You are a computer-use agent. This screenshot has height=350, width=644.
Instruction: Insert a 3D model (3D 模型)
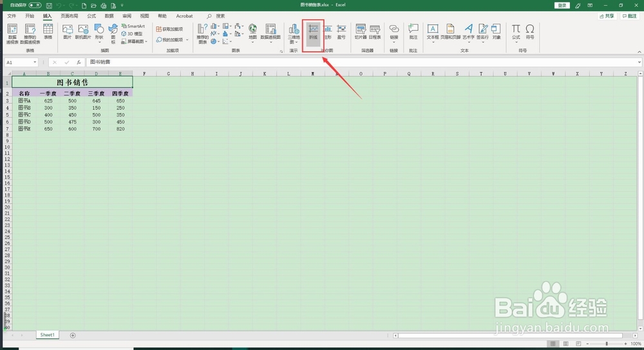pyautogui.click(x=132, y=34)
